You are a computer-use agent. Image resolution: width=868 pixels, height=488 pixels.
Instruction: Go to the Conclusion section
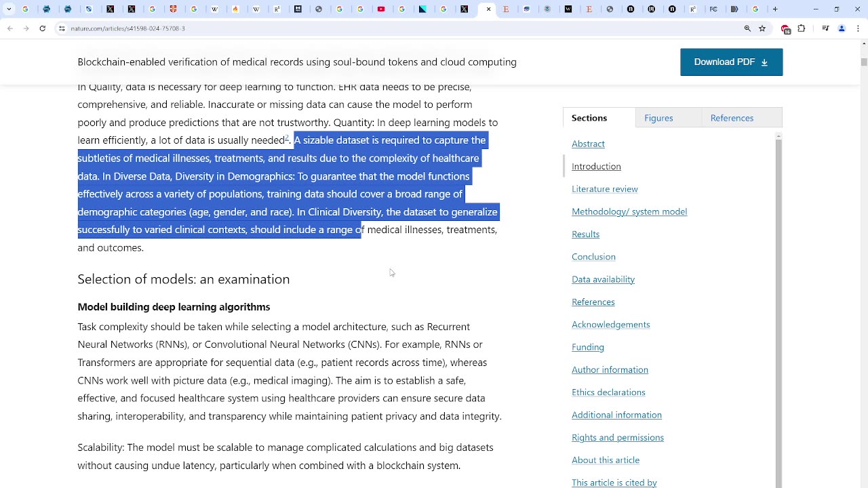[x=593, y=257]
